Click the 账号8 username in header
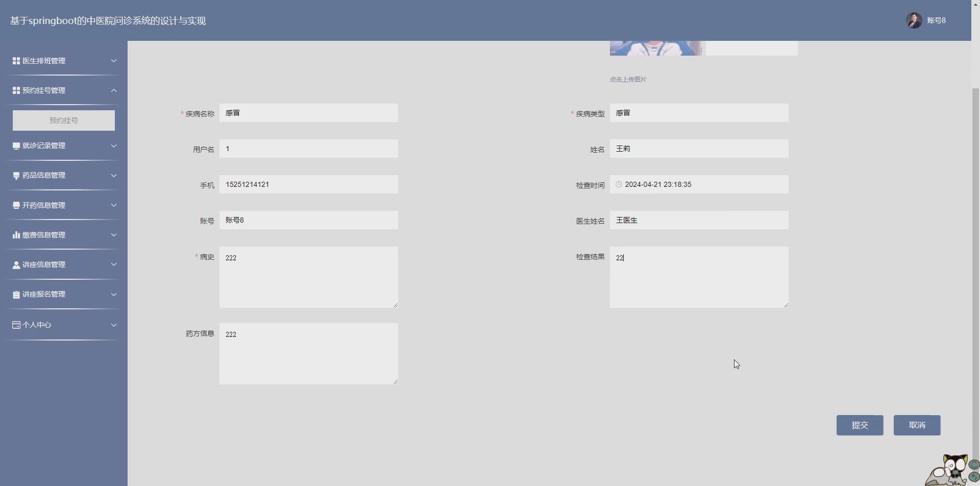Screen dimensions: 980x486 click(936, 20)
